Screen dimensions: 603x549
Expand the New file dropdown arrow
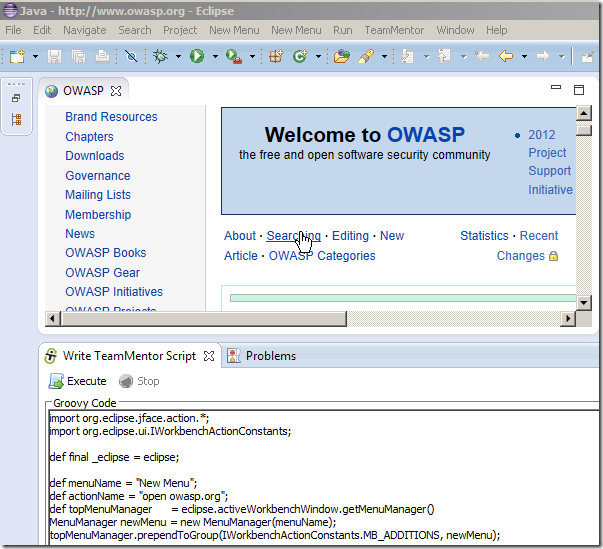click(x=35, y=57)
